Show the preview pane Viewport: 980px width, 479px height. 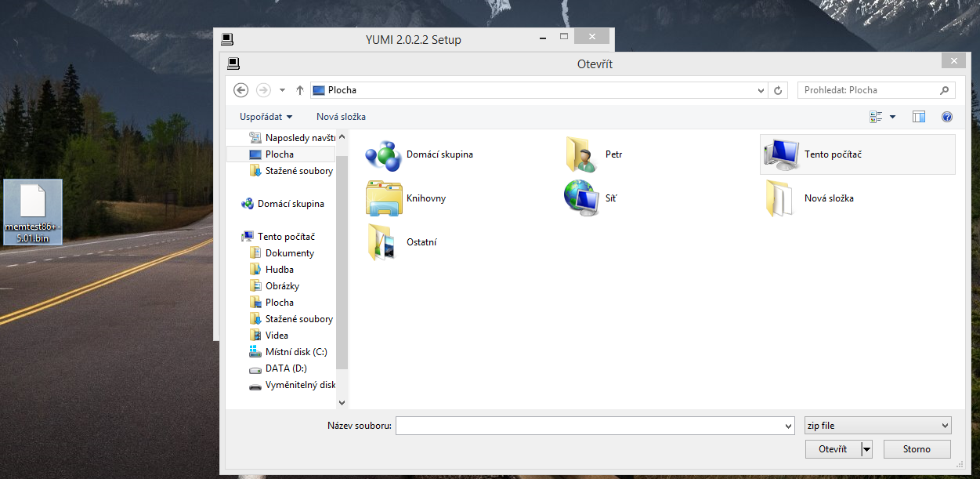tap(919, 117)
